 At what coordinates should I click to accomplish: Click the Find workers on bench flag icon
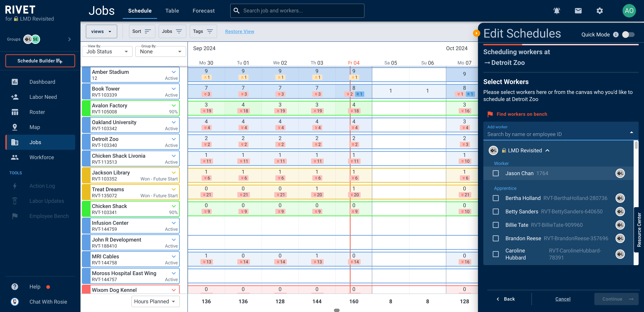490,114
